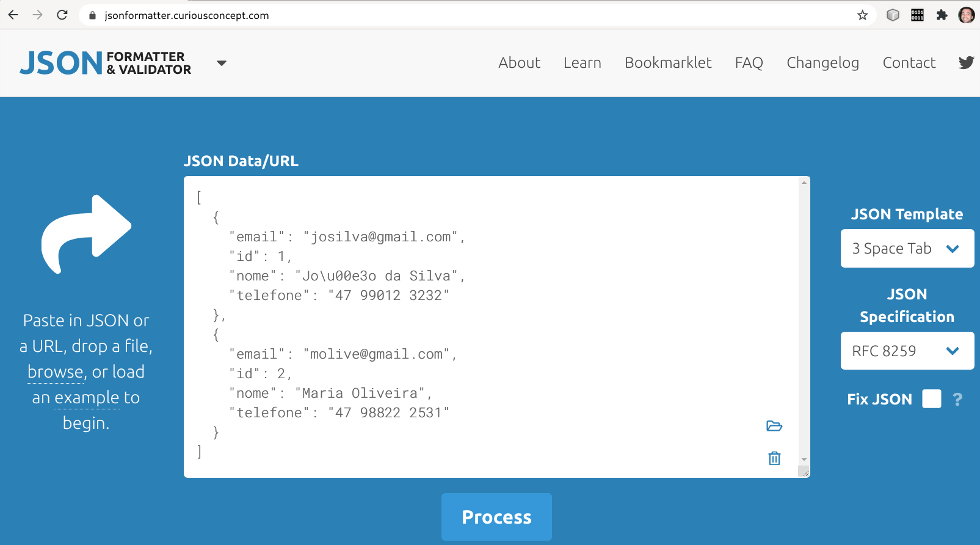Click the browse link

coord(56,371)
